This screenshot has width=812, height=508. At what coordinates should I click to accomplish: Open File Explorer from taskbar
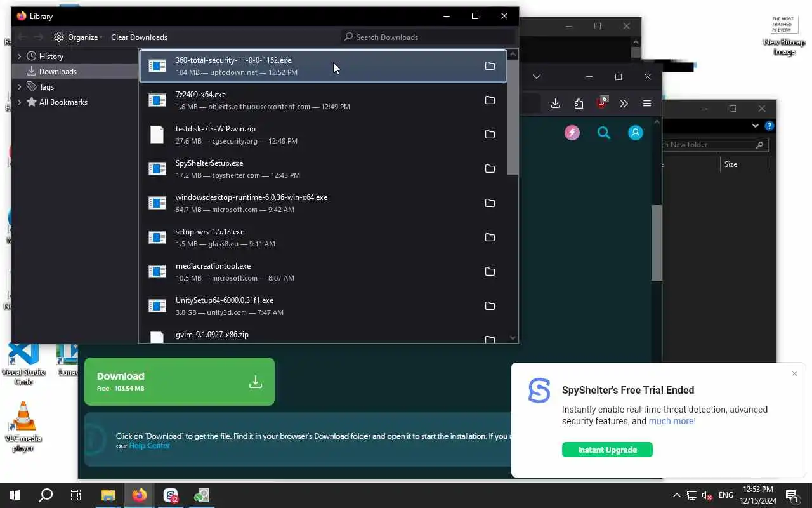pyautogui.click(x=108, y=495)
